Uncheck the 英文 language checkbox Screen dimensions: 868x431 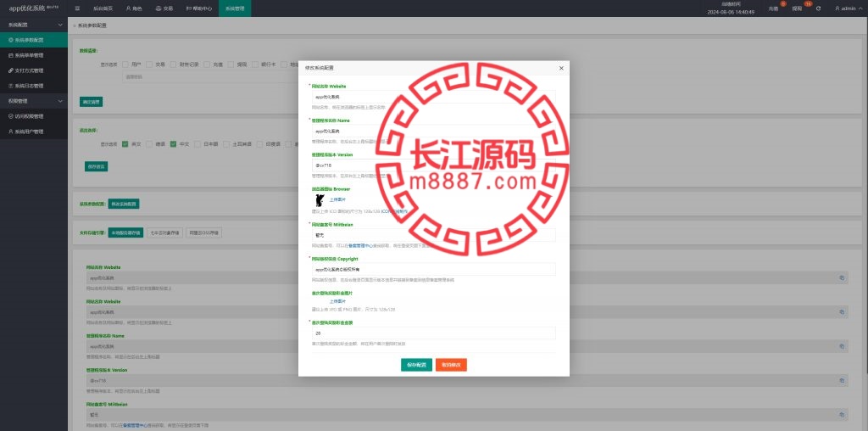(125, 144)
